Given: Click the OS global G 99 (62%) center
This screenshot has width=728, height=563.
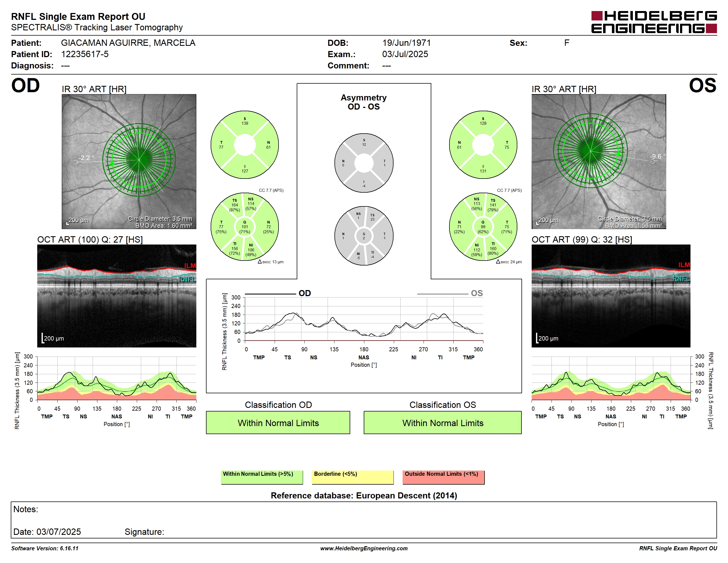Looking at the screenshot, I should (x=483, y=227).
